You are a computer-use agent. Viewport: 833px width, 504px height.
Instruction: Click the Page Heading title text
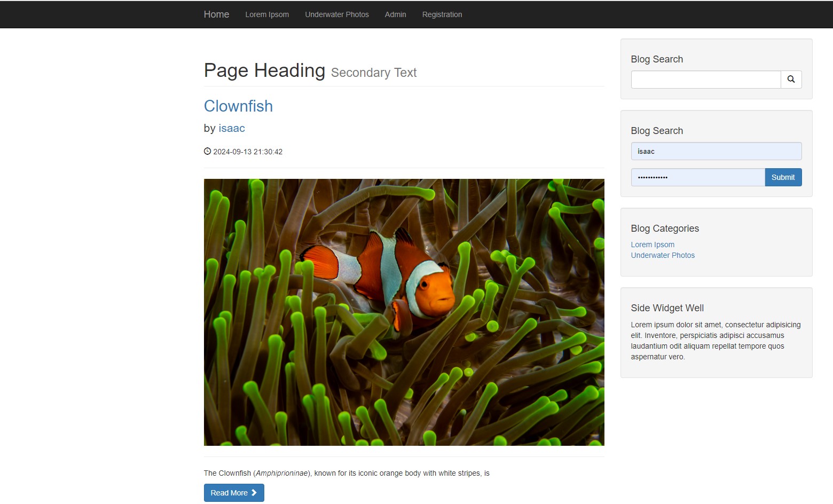264,70
